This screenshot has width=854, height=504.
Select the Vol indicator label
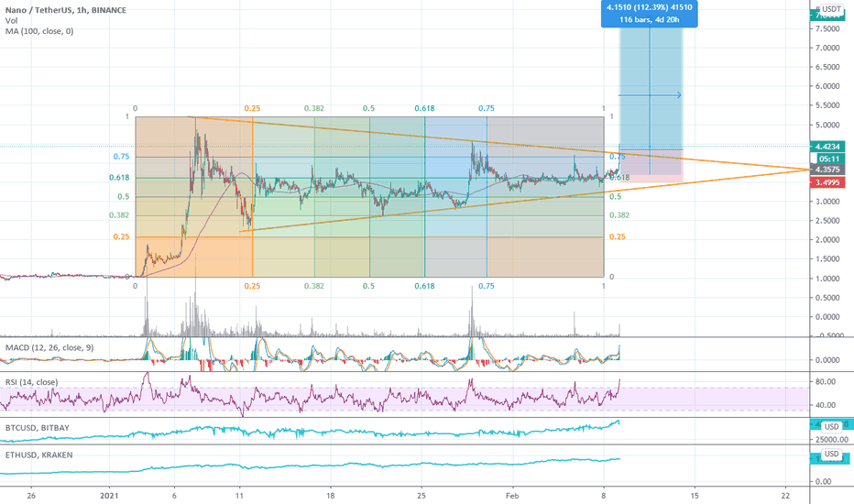11,21
